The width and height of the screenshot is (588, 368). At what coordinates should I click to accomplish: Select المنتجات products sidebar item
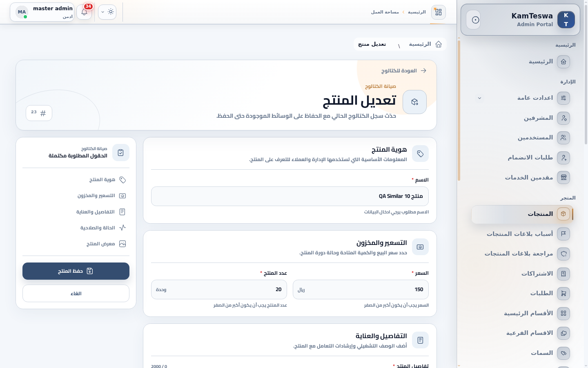[x=522, y=214]
